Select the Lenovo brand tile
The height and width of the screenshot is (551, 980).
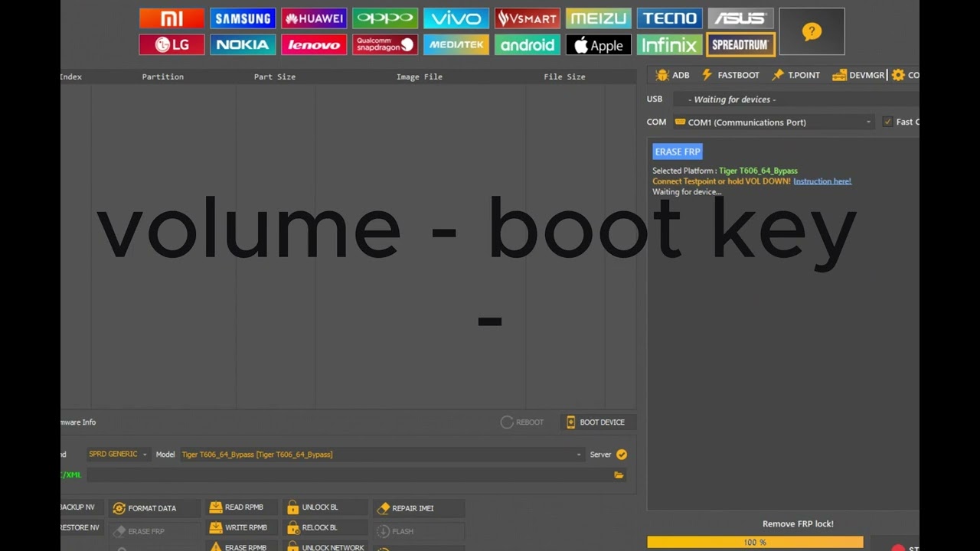(314, 44)
